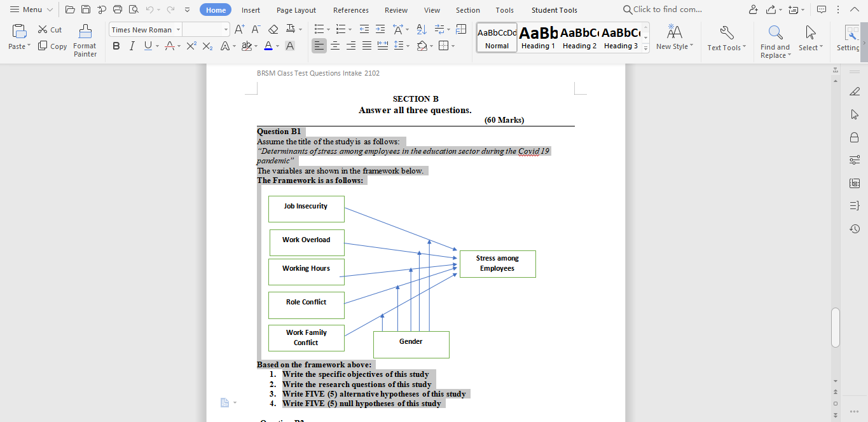Apply superscript formatting

pyautogui.click(x=189, y=45)
